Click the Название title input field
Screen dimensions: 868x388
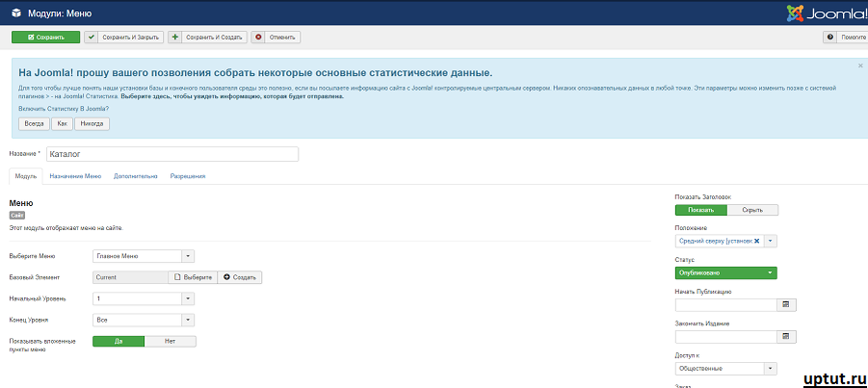[x=172, y=154]
